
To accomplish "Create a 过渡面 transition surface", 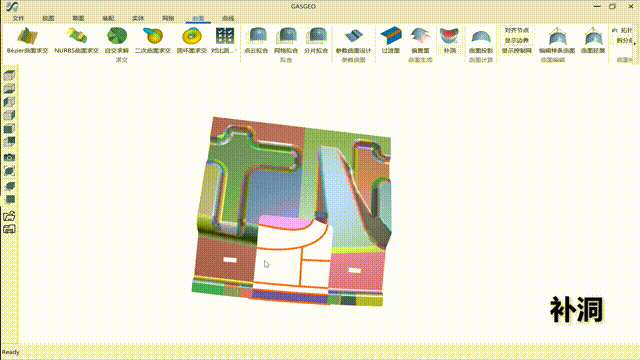I will coord(391,40).
